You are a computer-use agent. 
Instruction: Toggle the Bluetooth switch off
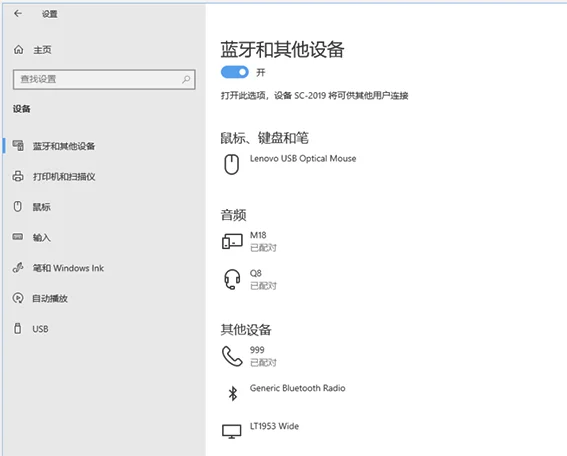pos(235,72)
